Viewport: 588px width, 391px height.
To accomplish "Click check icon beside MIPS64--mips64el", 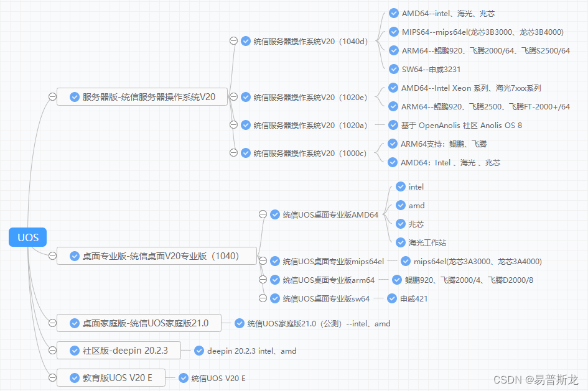I will pyautogui.click(x=394, y=32).
